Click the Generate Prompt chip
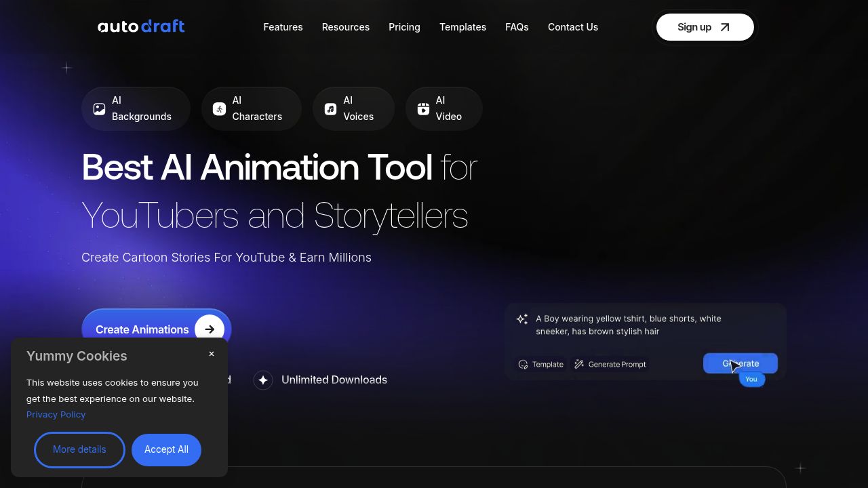Screen dimensions: 868x488 tap(610, 364)
